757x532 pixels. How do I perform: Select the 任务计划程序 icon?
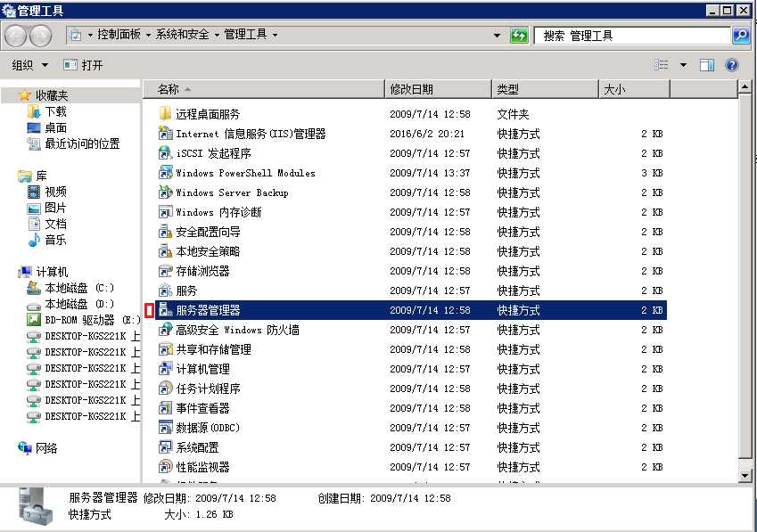[165, 389]
